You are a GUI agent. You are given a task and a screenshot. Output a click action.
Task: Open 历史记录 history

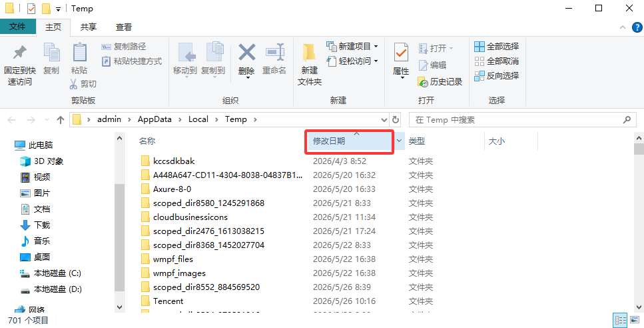tap(440, 82)
